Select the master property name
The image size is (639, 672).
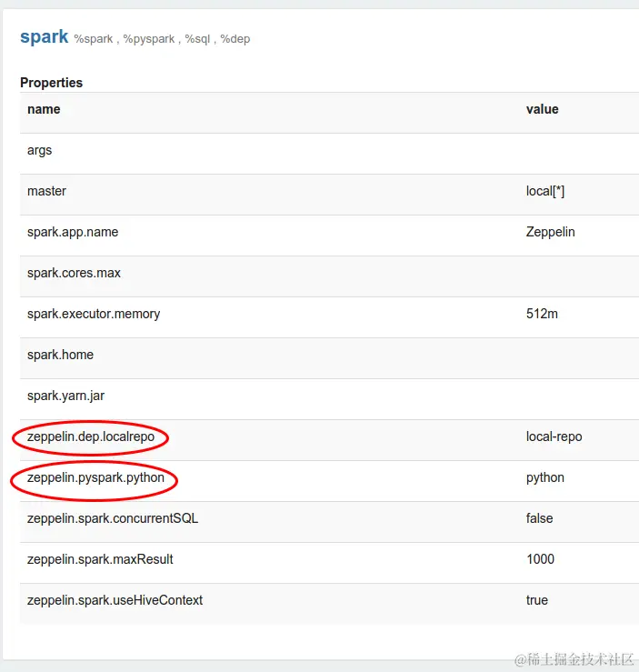tap(46, 191)
